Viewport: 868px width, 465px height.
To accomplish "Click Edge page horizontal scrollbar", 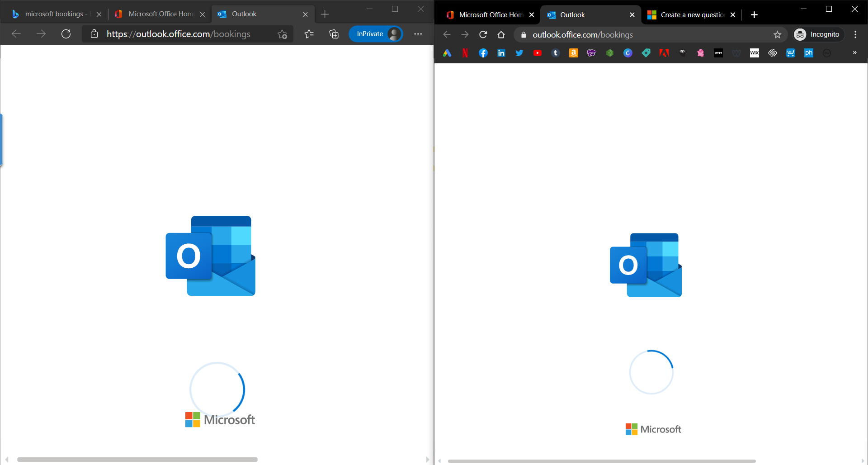I will pos(137,460).
